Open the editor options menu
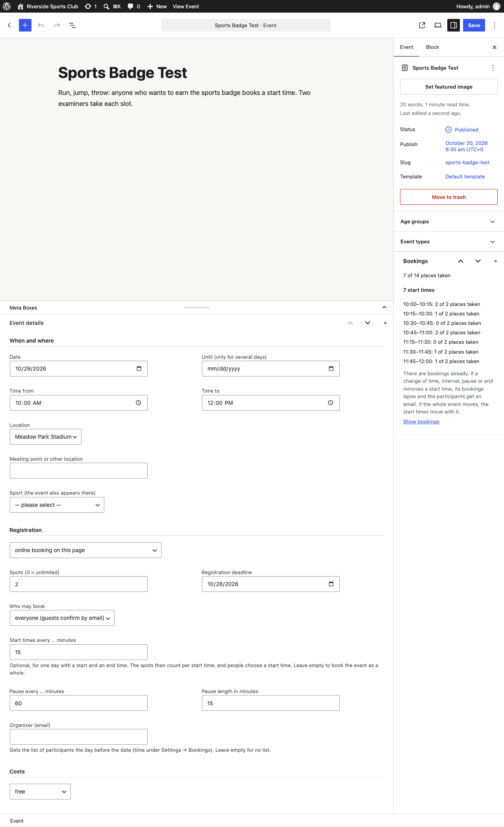504x827 pixels. pyautogui.click(x=495, y=25)
